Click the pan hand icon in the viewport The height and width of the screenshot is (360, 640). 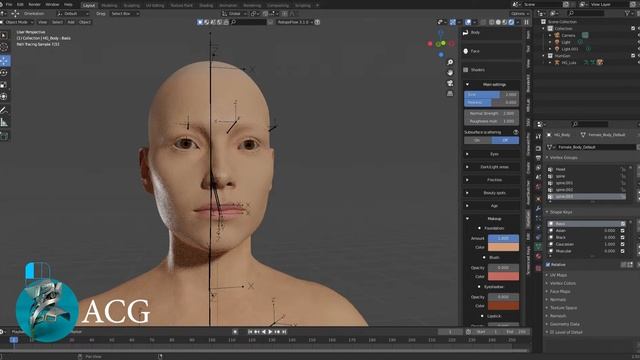pyautogui.click(x=450, y=73)
